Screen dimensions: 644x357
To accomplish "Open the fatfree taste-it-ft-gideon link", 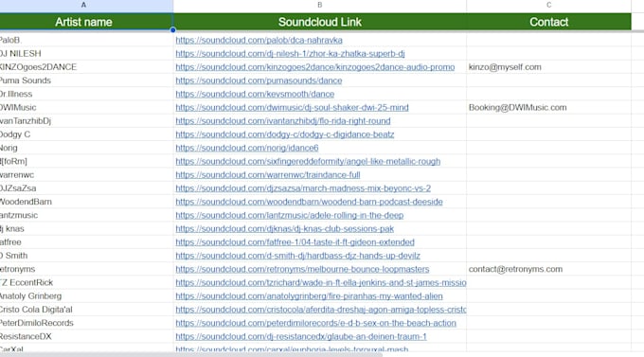I will (x=295, y=242).
